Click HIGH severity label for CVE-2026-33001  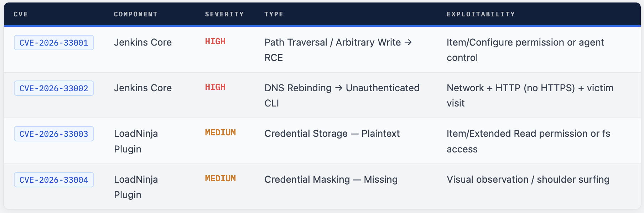(215, 42)
